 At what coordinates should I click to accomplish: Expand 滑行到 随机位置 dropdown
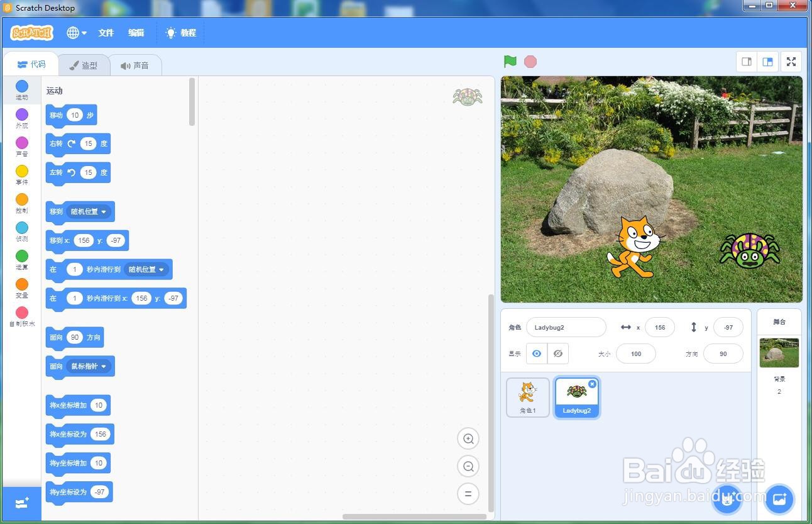(146, 269)
